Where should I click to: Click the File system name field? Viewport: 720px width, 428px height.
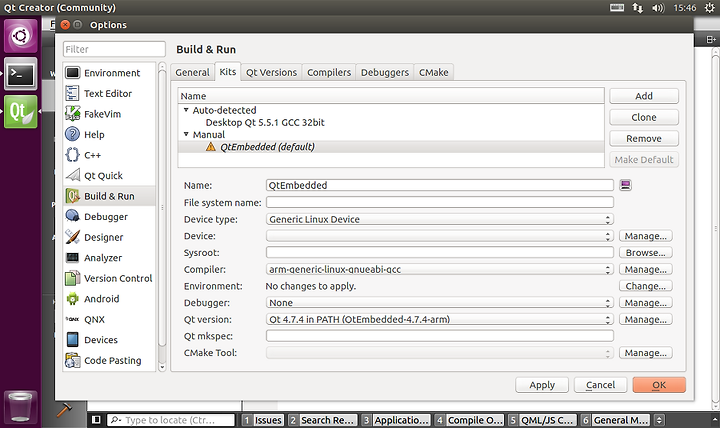click(x=440, y=202)
